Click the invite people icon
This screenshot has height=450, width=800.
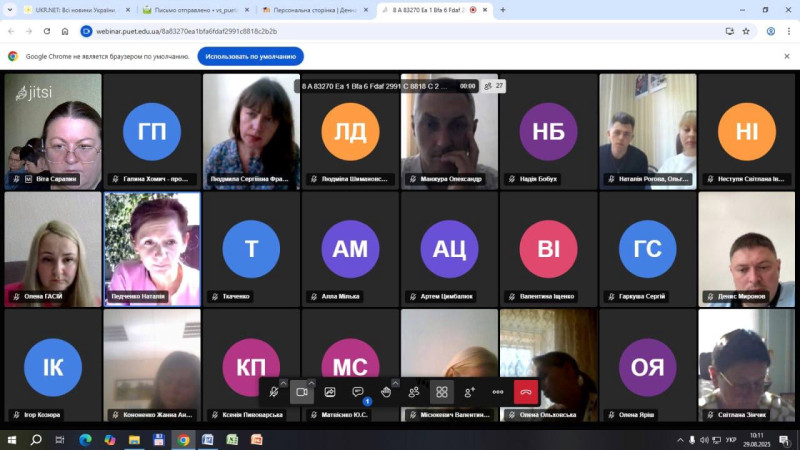tap(470, 392)
